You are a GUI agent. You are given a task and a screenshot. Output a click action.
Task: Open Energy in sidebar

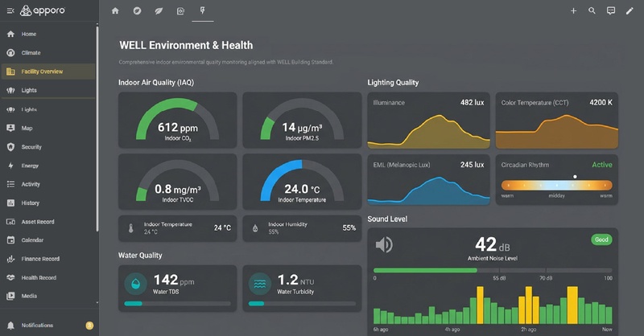tap(48, 166)
